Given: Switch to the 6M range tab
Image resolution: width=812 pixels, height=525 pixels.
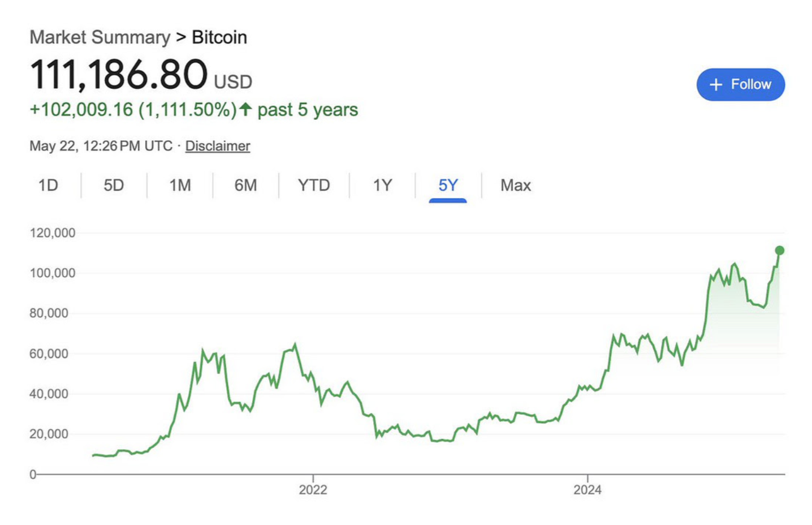Looking at the screenshot, I should pyautogui.click(x=245, y=186).
